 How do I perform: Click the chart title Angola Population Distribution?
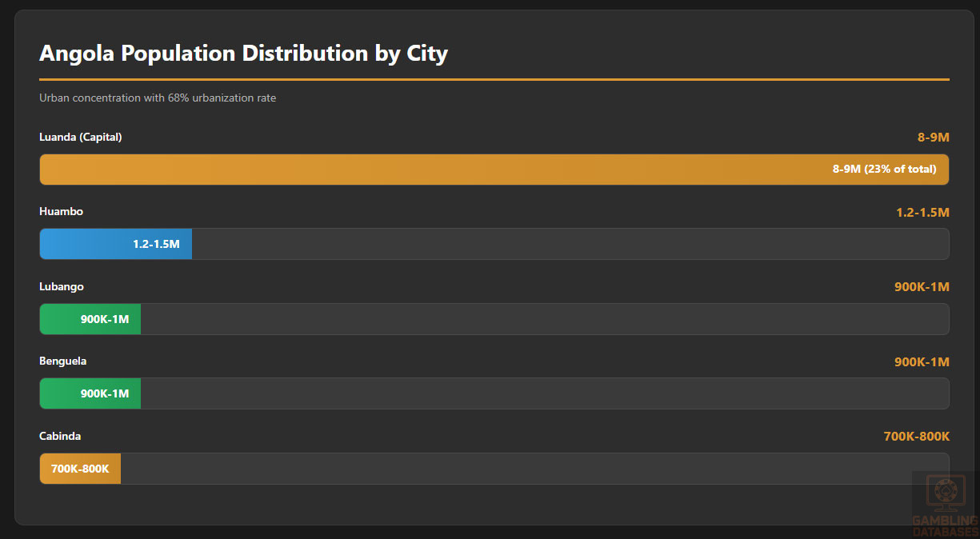point(243,54)
